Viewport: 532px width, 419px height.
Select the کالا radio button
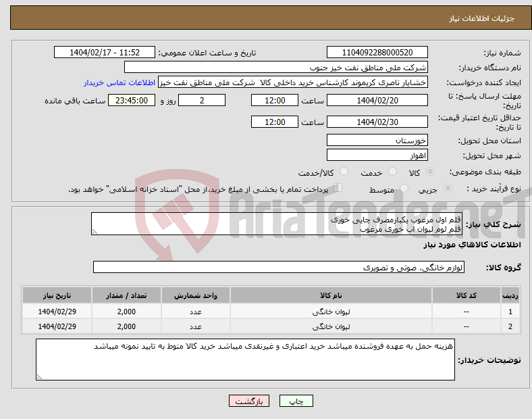430,172
